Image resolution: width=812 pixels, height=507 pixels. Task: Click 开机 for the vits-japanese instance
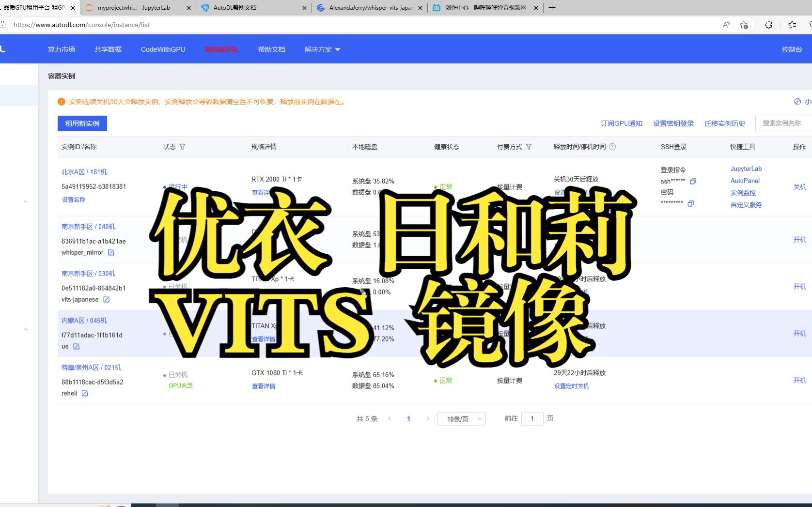click(799, 287)
